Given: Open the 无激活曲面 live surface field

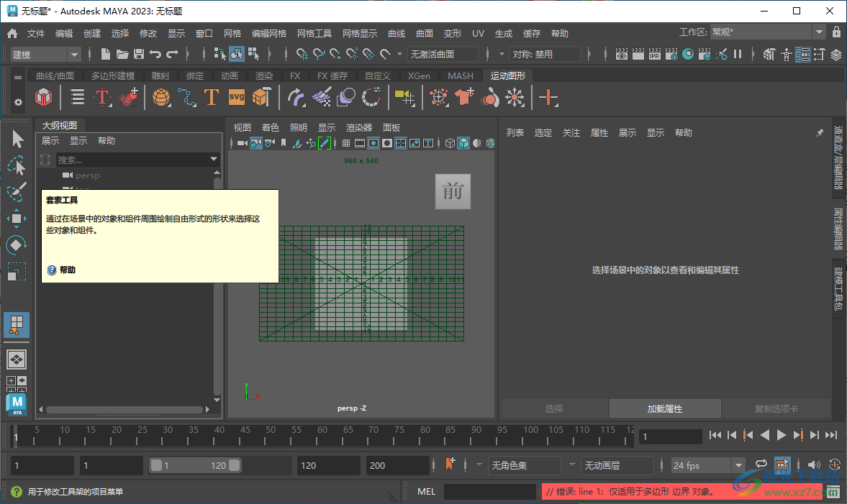Looking at the screenshot, I should 442,54.
